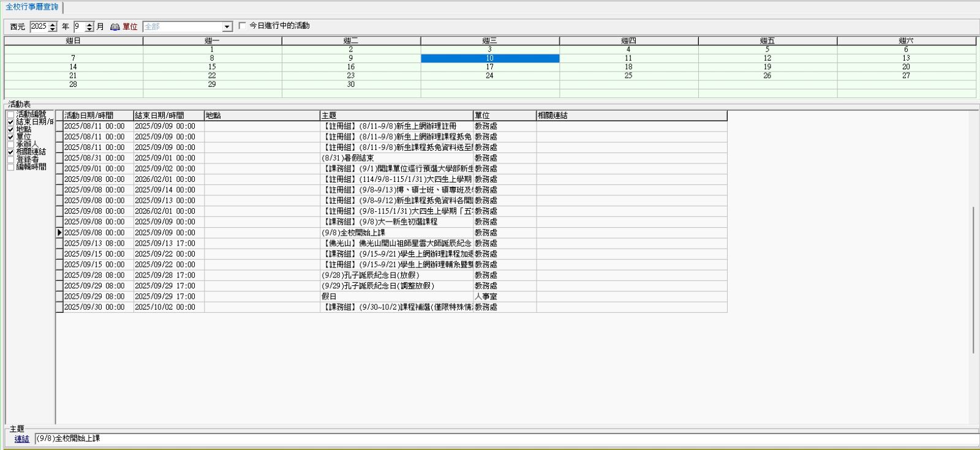Increase the month with the up arrow
Screen dimensions: 980x450
(x=89, y=24)
